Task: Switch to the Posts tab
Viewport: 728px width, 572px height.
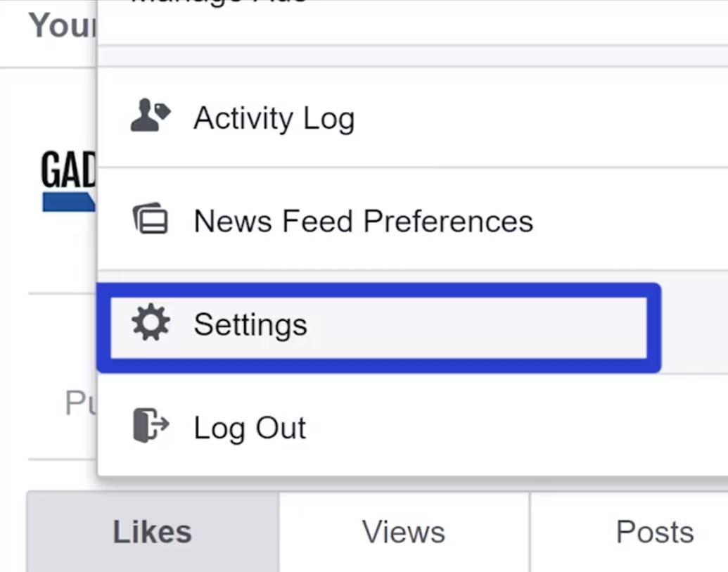Action: click(654, 532)
